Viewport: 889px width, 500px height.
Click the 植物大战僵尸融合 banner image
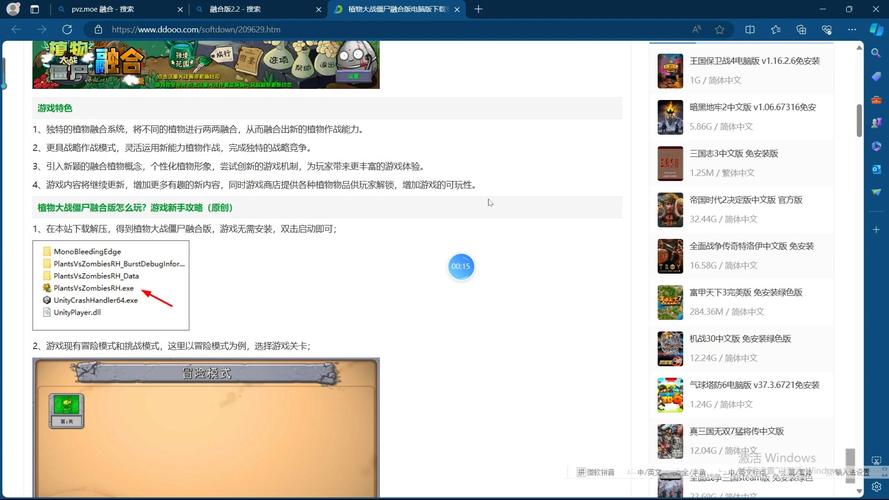pos(206,65)
